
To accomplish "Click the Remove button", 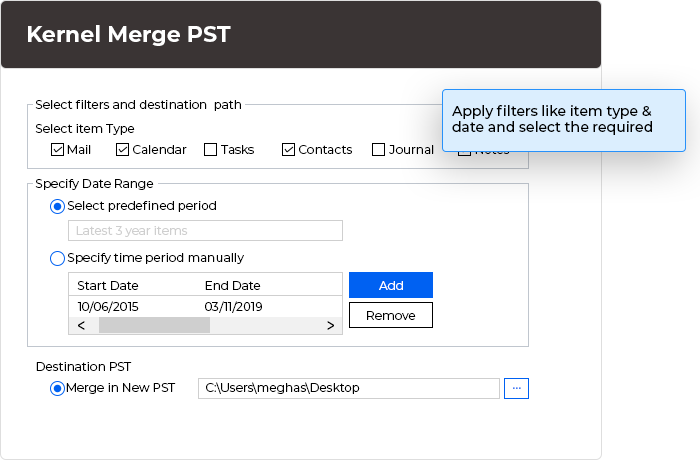I will pyautogui.click(x=391, y=315).
